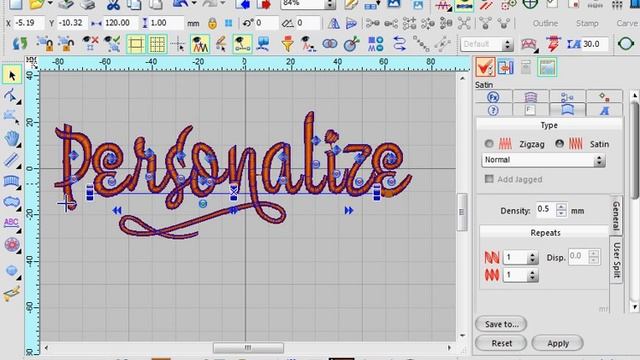The width and height of the screenshot is (640, 360).
Task: Click the left double-arrow lettering handle
Action: click(117, 211)
